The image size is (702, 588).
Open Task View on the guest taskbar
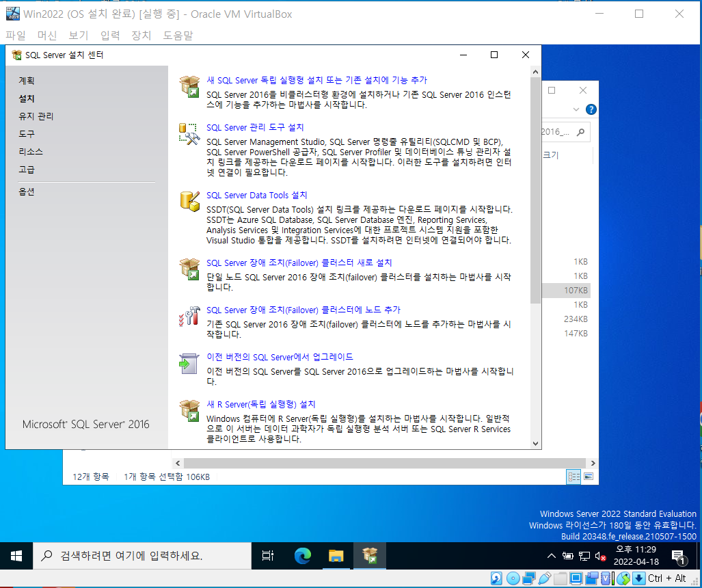(x=268, y=556)
